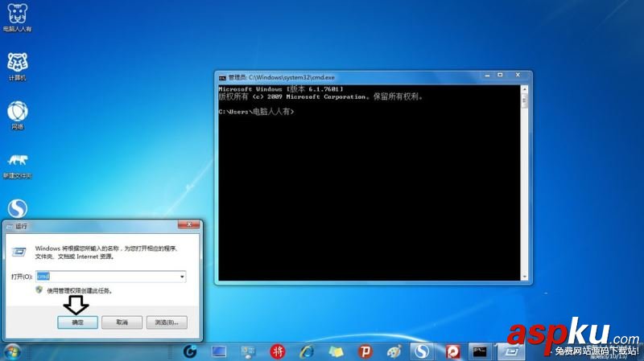Select the 新建文件夹 desktop icon
This screenshot has width=644, height=361.
click(x=17, y=166)
